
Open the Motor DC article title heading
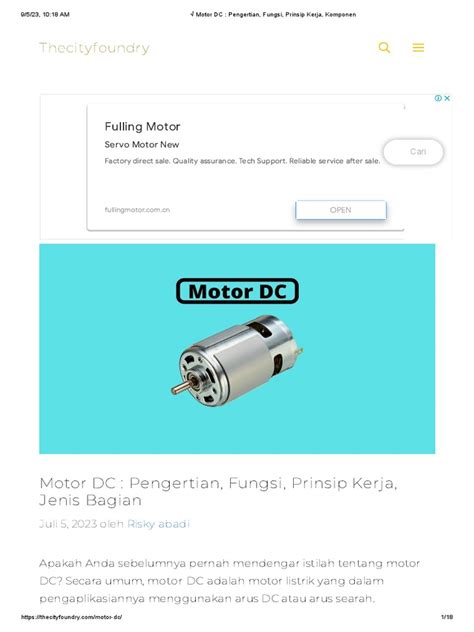[218, 491]
